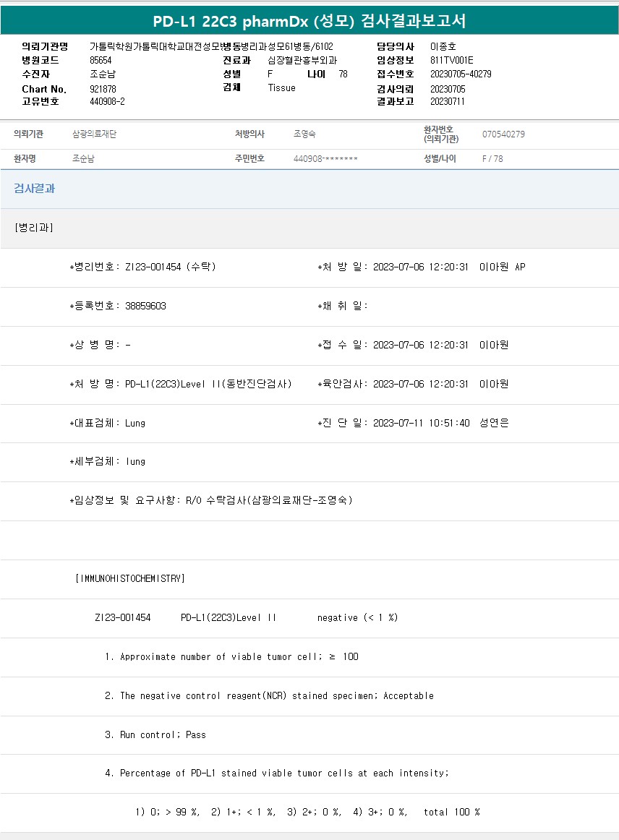Select the 환자번호 070540279 value
This screenshot has width=619, height=840.
(x=503, y=134)
